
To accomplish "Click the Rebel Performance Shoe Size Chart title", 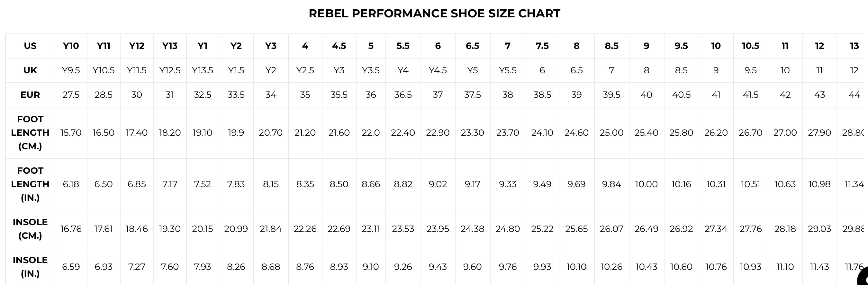I will [434, 14].
